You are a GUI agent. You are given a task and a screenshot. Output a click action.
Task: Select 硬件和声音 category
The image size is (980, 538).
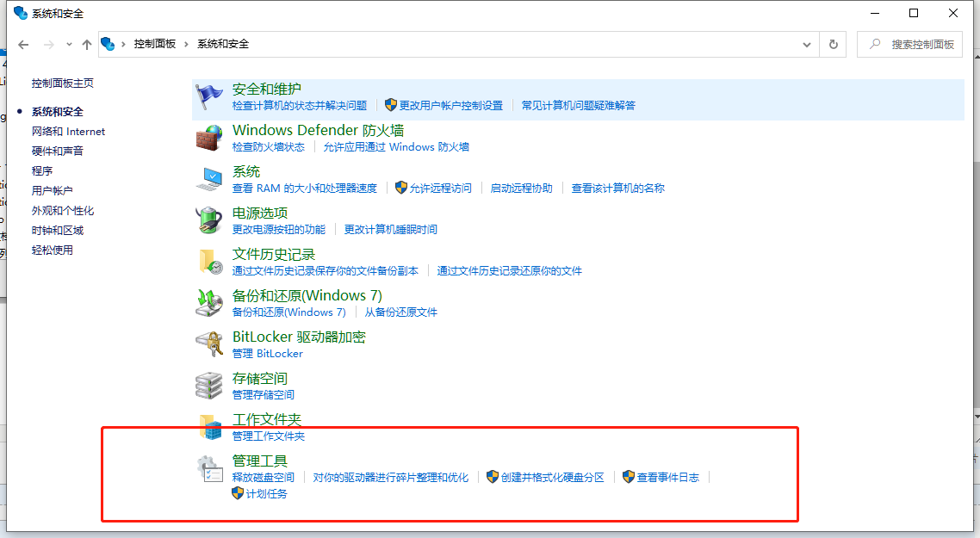[58, 152]
